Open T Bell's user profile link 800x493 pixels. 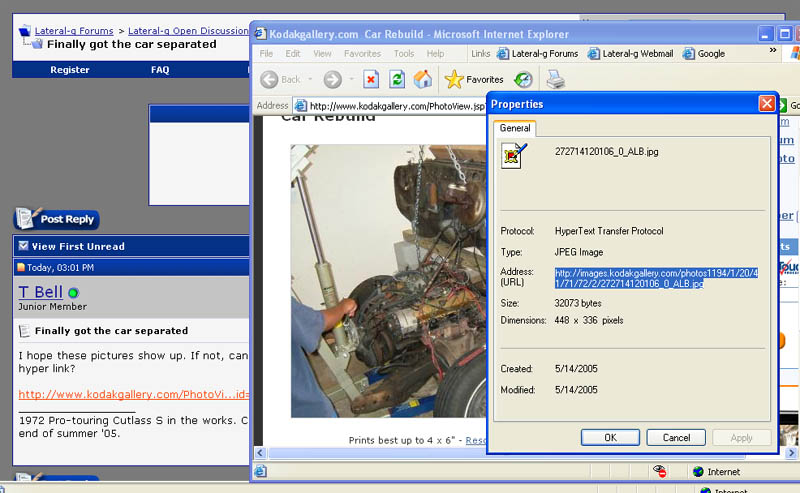pos(40,292)
